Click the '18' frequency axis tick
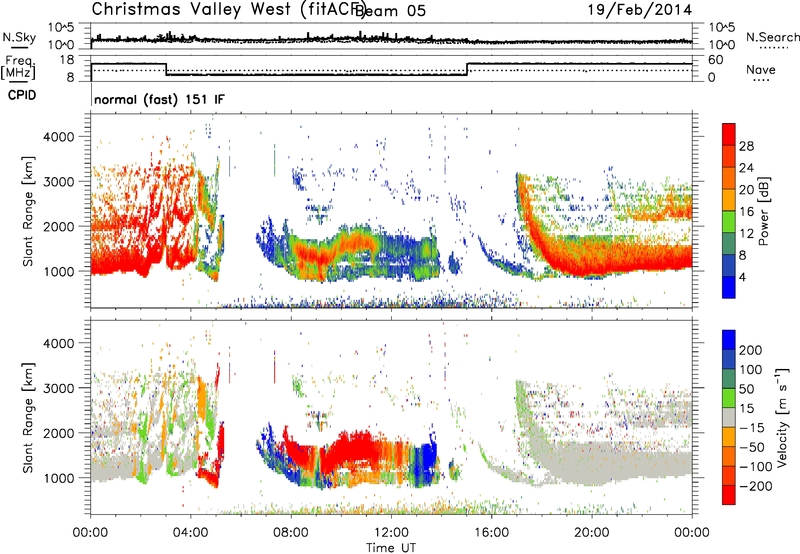 66,60
